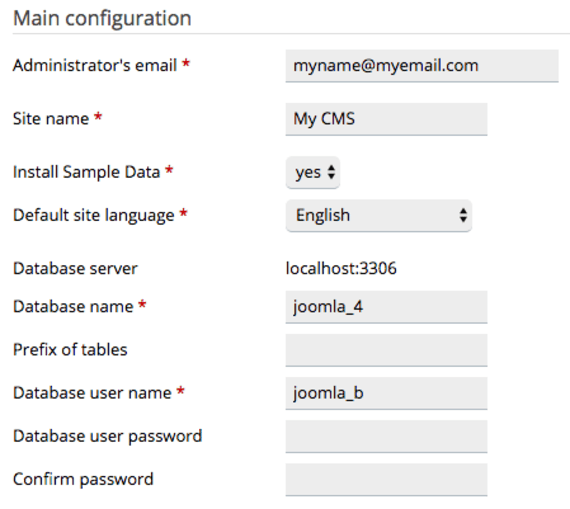The image size is (570, 509).
Task: Select the Database name field containing joomla_4
Action: (x=386, y=307)
